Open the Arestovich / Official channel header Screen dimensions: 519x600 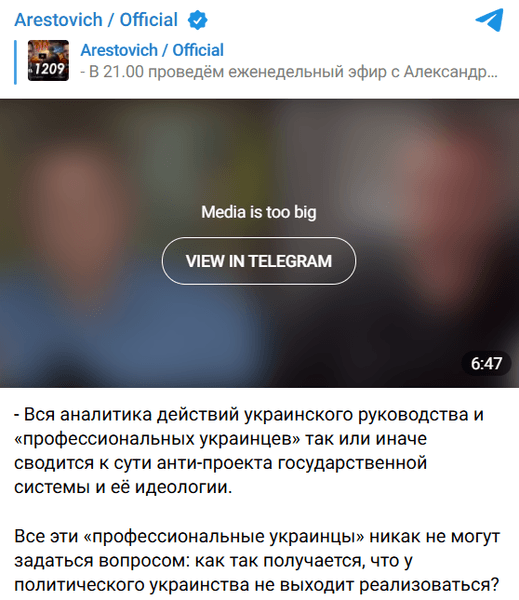click(x=96, y=20)
